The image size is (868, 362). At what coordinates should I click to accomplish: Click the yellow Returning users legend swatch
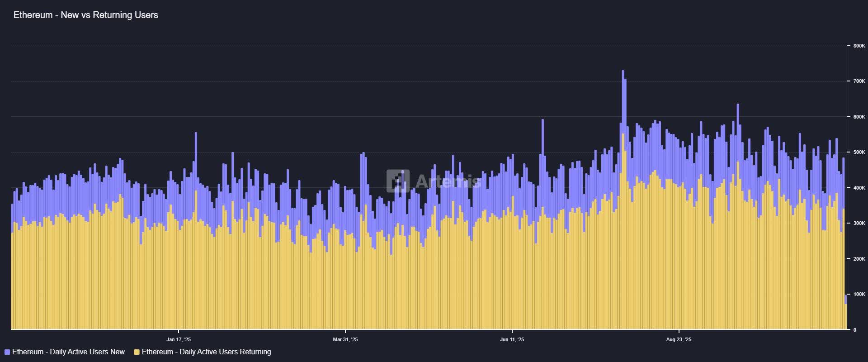point(137,352)
